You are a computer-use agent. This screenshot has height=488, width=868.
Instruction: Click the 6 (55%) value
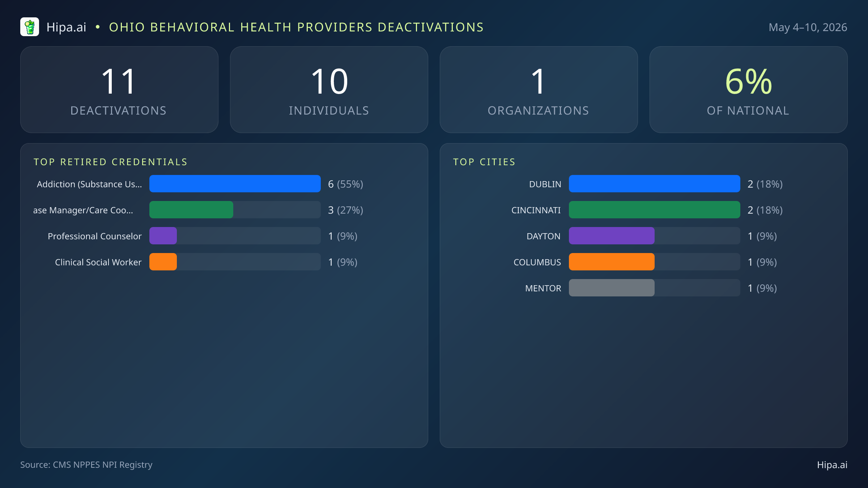coord(345,184)
